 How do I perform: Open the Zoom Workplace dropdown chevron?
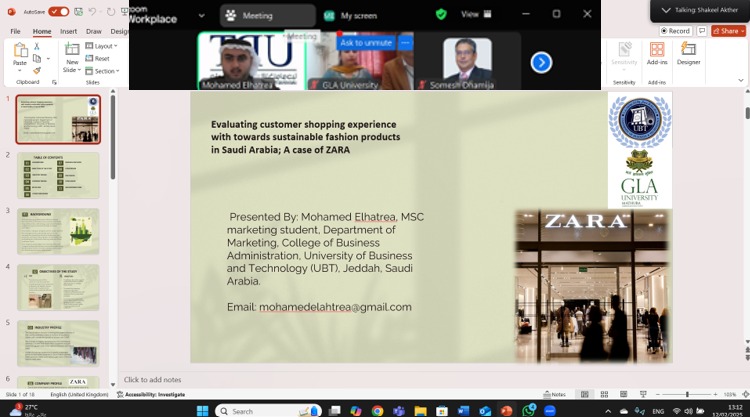[x=201, y=15]
